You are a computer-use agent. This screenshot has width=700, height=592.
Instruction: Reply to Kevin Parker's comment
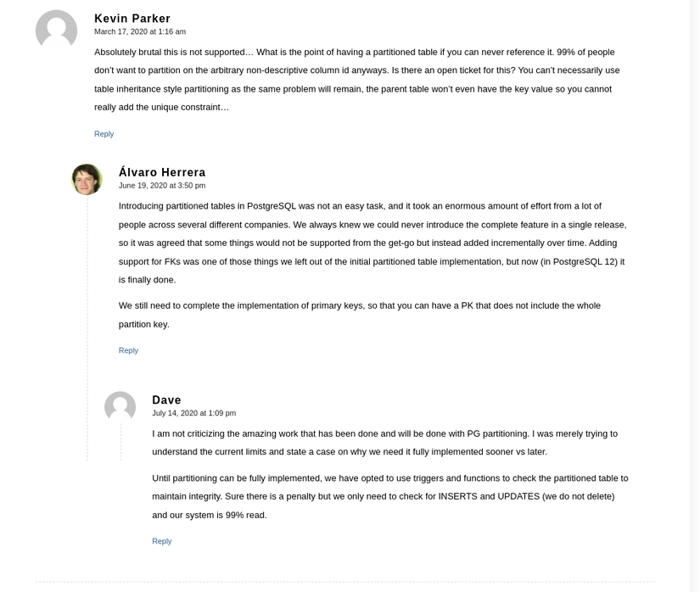point(104,134)
